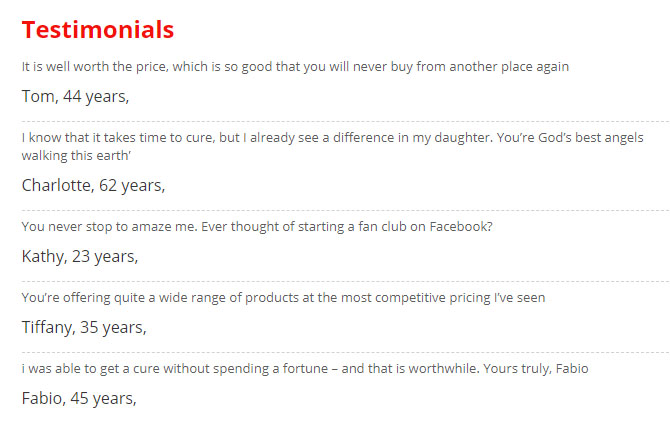Click Charlotte's testimonial first line about daughter
The height and width of the screenshot is (422, 670).
tap(332, 138)
